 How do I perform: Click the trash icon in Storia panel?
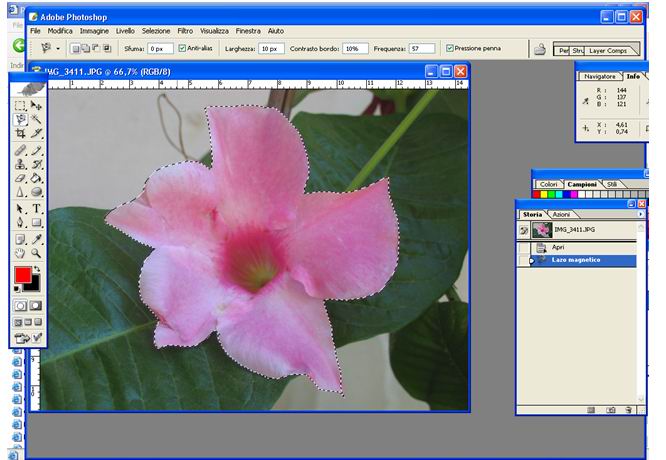tap(627, 409)
